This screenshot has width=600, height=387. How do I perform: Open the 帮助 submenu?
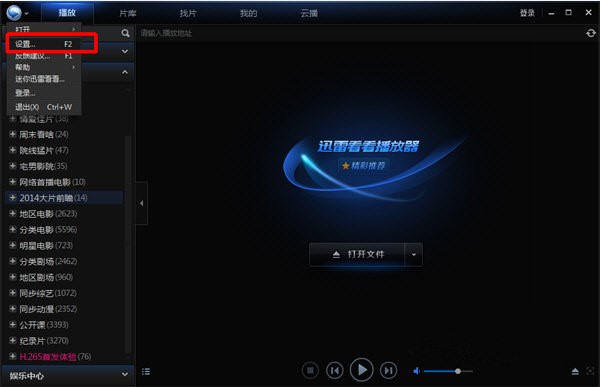coord(44,67)
